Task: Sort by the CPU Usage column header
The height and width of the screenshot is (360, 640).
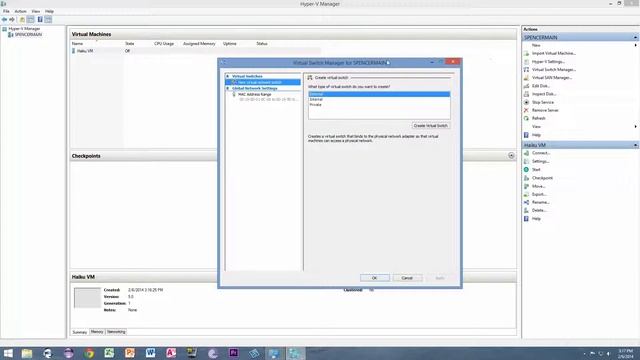Action: 164,44
